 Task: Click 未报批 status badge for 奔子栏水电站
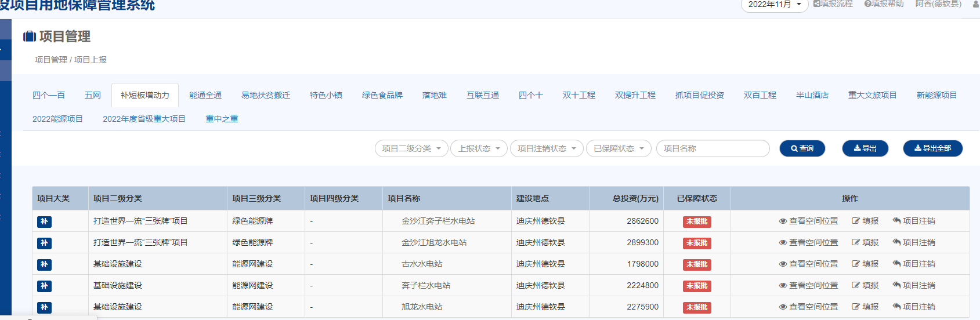click(x=697, y=286)
